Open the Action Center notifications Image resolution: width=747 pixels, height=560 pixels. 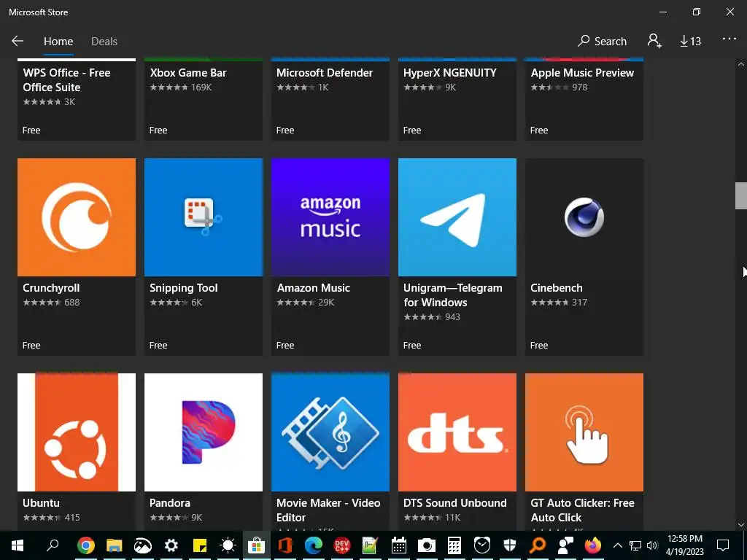point(723,545)
